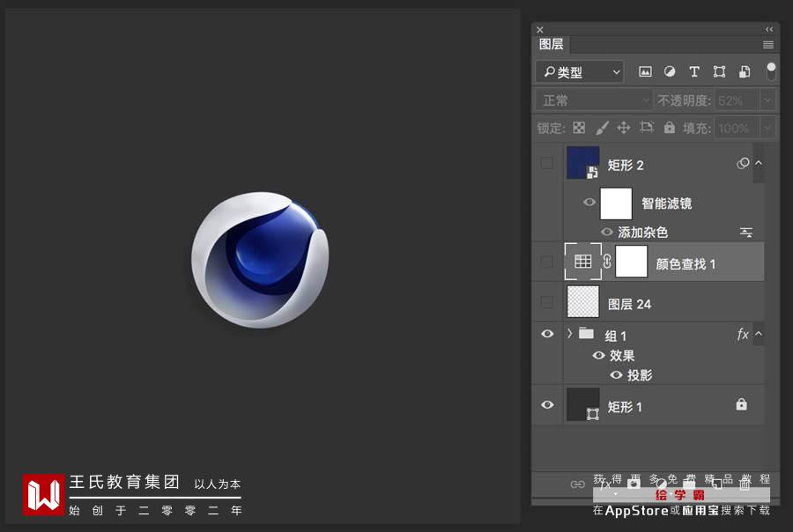The width and height of the screenshot is (793, 532).
Task: Select the 颜色查找 1 adjustment grid icon
Action: pos(582,262)
